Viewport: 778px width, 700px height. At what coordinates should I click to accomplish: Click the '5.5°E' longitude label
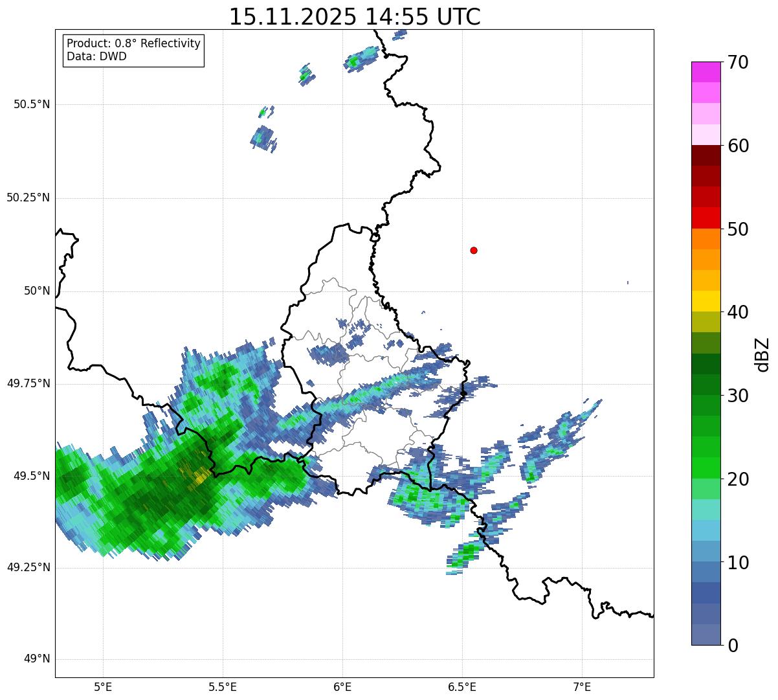pyautogui.click(x=223, y=686)
